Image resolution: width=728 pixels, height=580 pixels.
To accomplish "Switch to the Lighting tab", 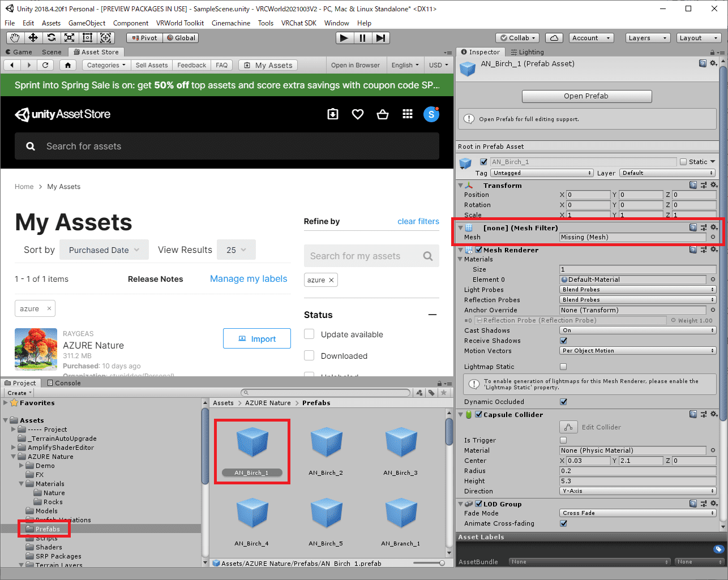I will [527, 52].
